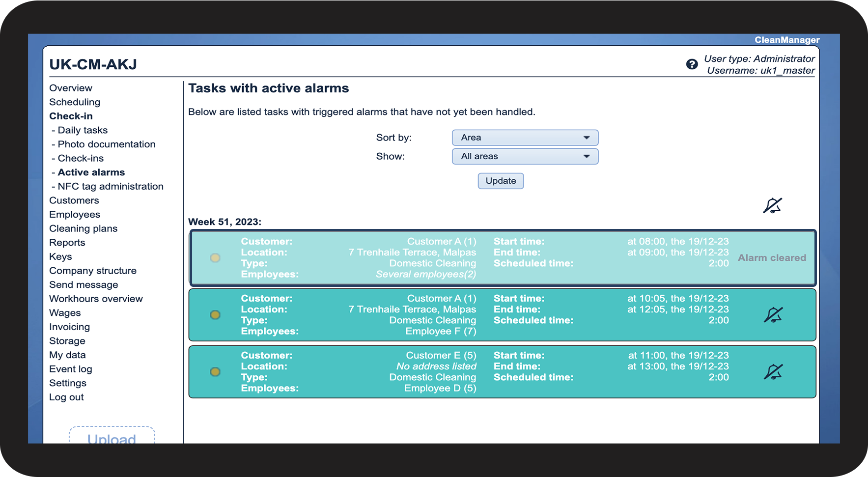Click the mute-all alarms bell icon above list
The height and width of the screenshot is (477, 868).
pos(772,205)
